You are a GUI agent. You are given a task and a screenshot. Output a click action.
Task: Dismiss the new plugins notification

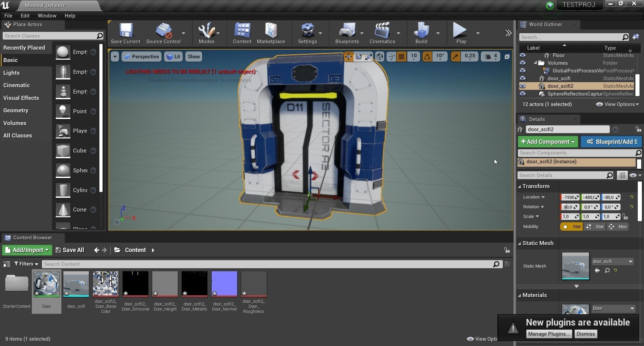[x=586, y=334]
